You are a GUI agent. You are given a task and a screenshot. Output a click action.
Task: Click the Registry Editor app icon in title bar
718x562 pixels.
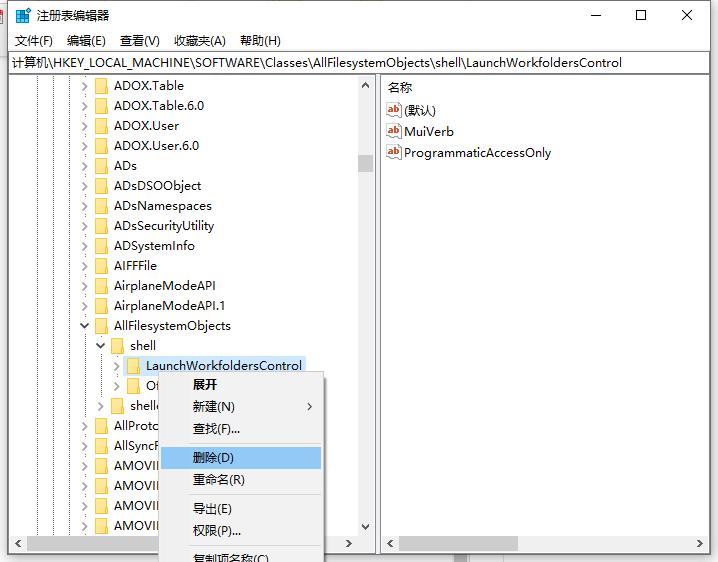[23, 15]
